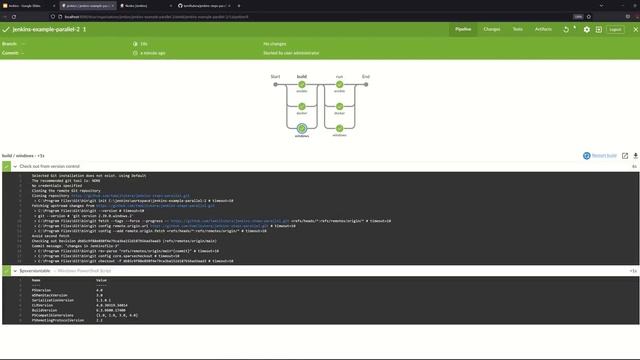
Task: Select the windows node of the run stage
Action: tap(339, 128)
